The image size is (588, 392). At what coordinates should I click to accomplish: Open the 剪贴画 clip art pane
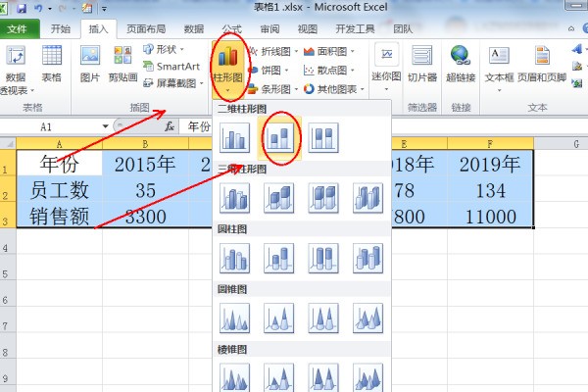[122, 64]
